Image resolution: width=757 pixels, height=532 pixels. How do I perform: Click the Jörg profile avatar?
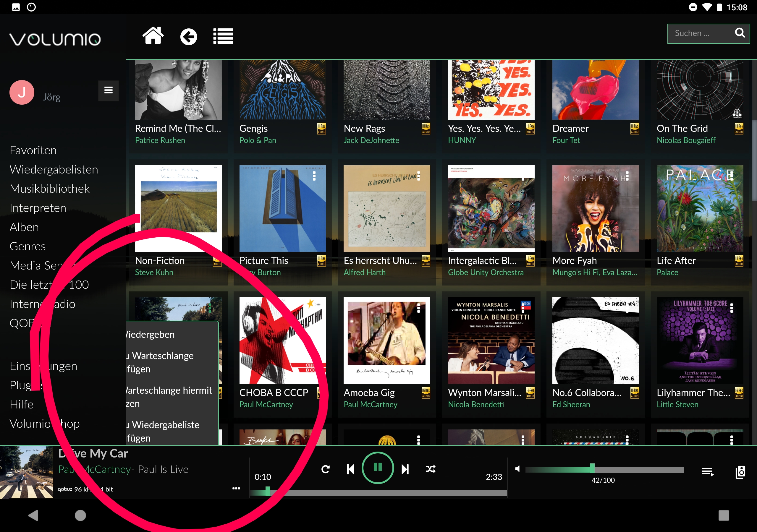[22, 93]
